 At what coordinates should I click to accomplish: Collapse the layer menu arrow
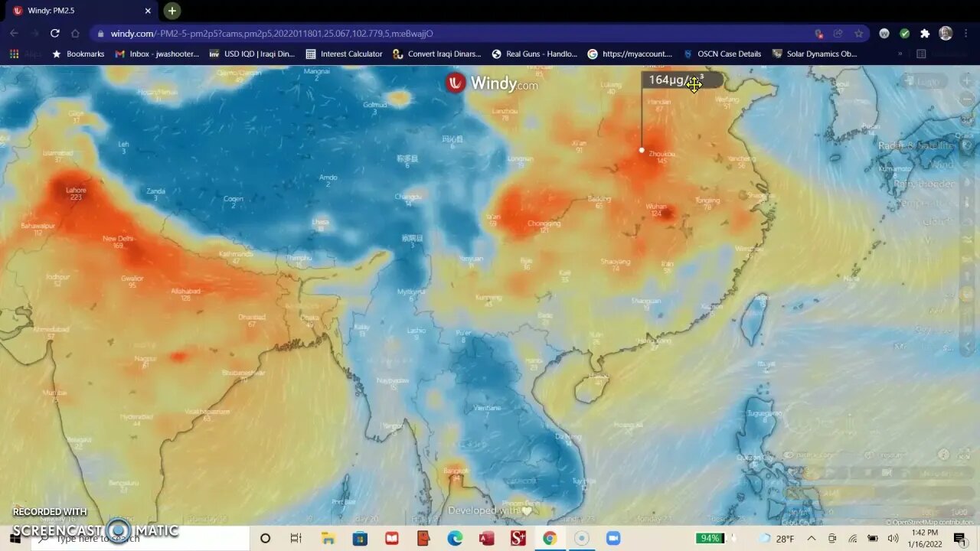(x=966, y=347)
